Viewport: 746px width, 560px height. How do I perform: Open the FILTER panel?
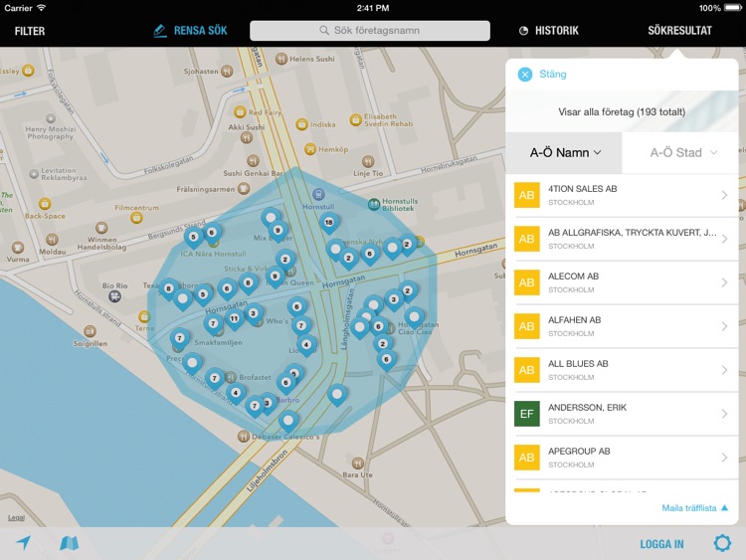(x=30, y=31)
